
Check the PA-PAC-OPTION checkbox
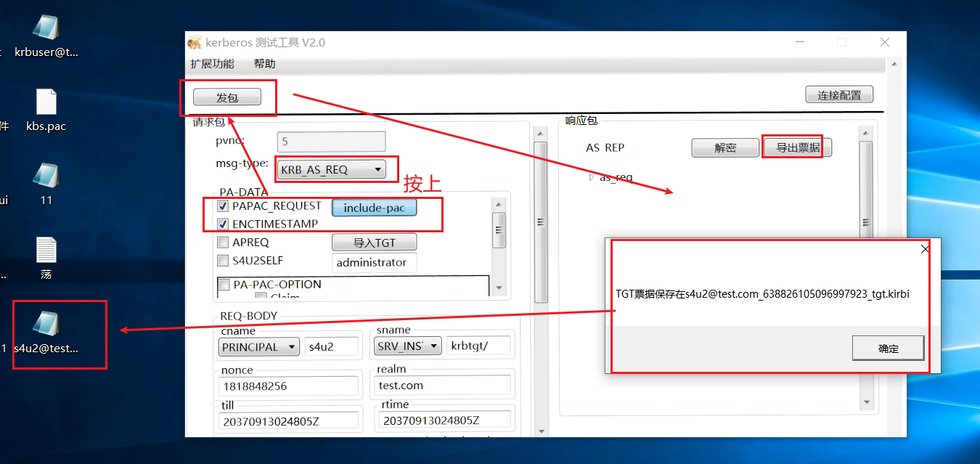(x=225, y=285)
